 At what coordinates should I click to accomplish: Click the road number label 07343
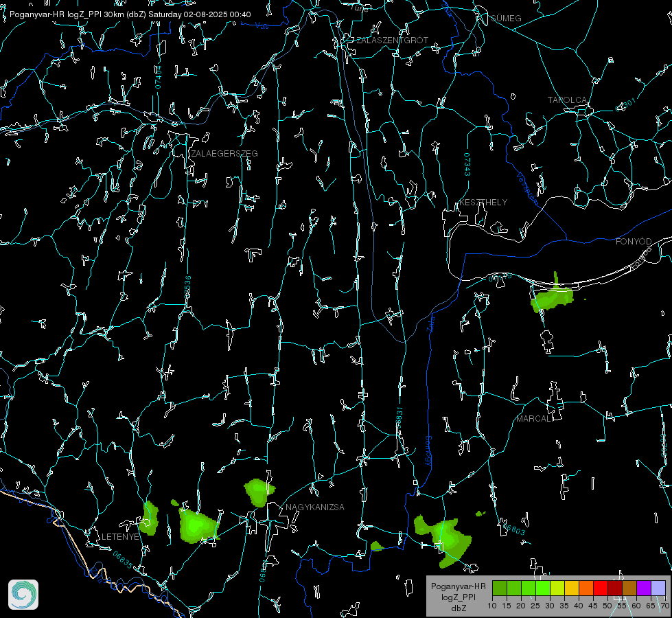coord(467,165)
